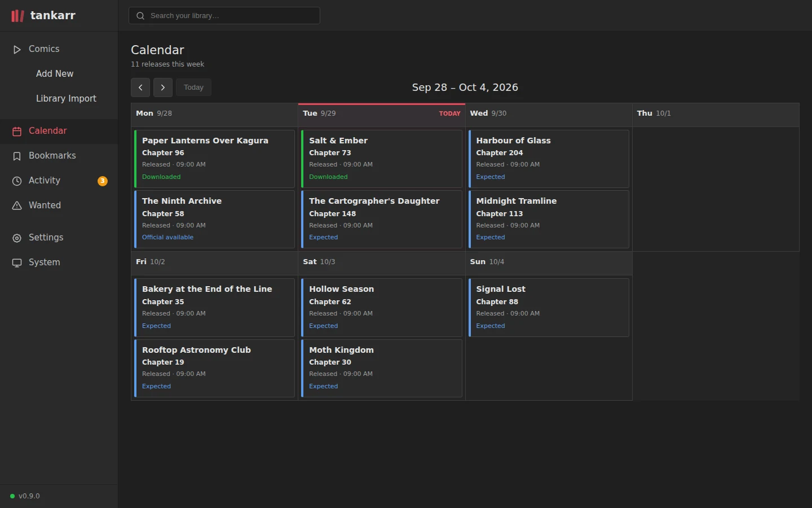812x508 pixels.
Task: Click the Sep 28 – Oct 4, 2026 date range
Action: 465,87
